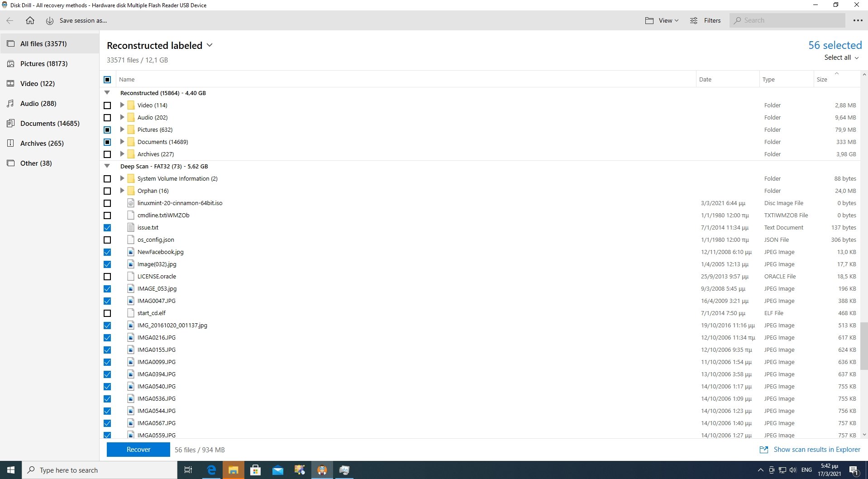Select Audio (288) category

click(x=50, y=104)
